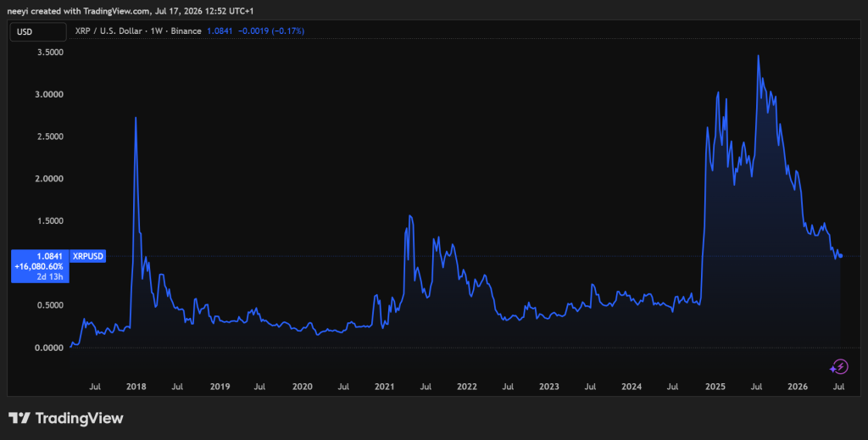Viewport: 868px width, 440px height.
Task: Click the 0.0000 price axis label
Action: pyautogui.click(x=50, y=348)
